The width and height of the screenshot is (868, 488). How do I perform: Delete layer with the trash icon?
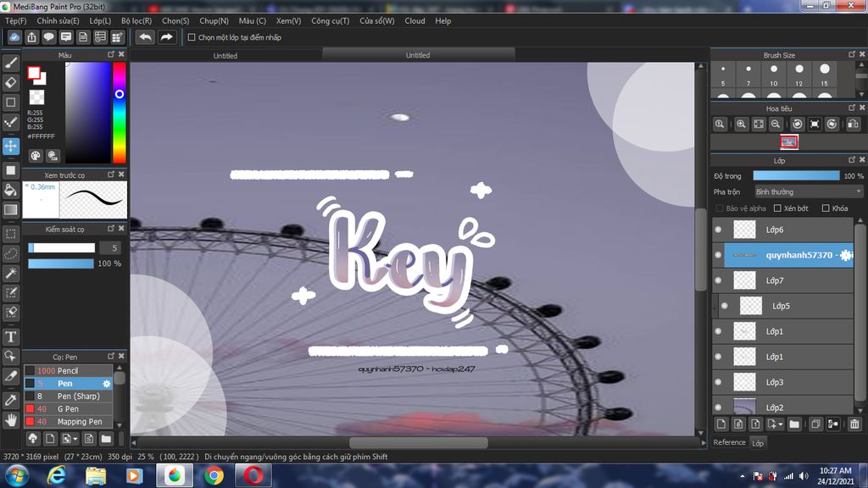click(854, 424)
